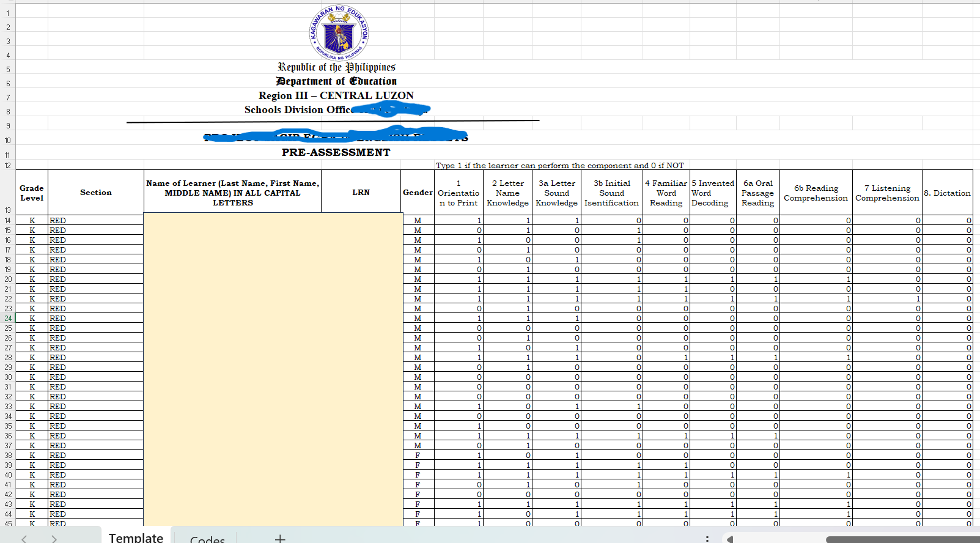The height and width of the screenshot is (543, 980).
Task: Select the '1 Orientation to Print' header
Action: [459, 193]
